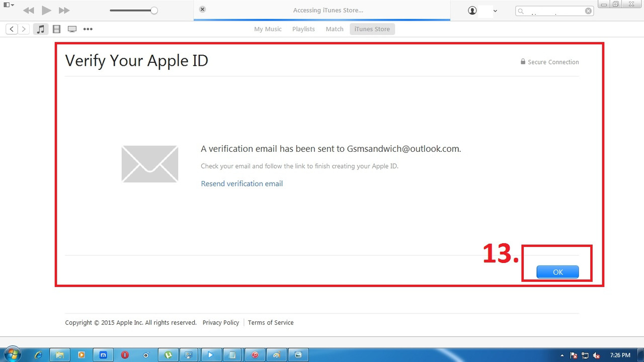644x362 pixels.
Task: Click the store loading progress bar
Action: 322,20
